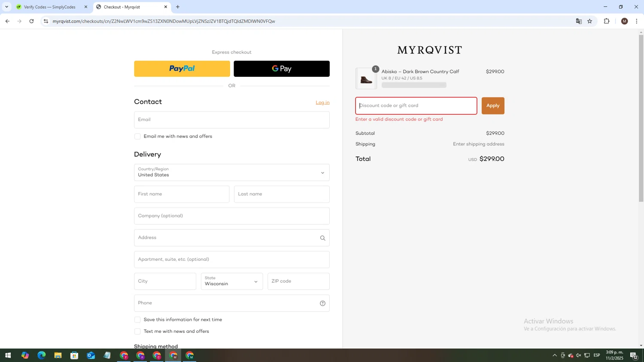Click the Apply discount button
This screenshot has width=644, height=362.
(x=493, y=106)
